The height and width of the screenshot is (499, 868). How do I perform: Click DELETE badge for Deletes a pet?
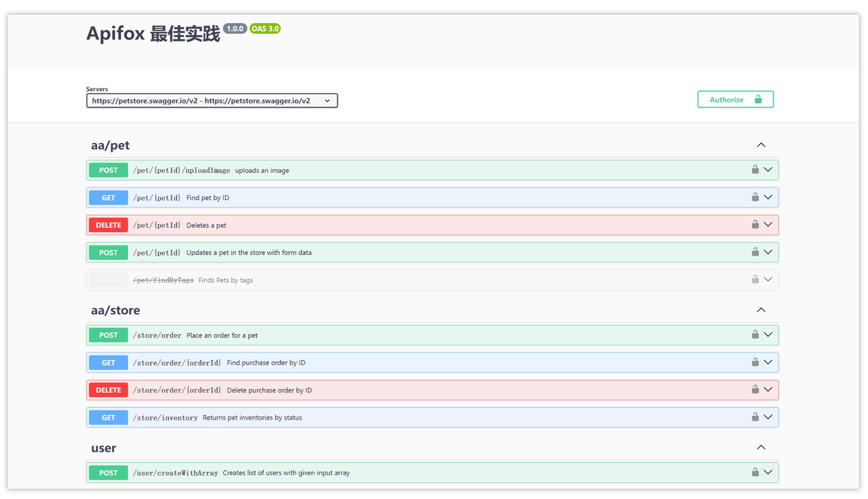tap(108, 225)
